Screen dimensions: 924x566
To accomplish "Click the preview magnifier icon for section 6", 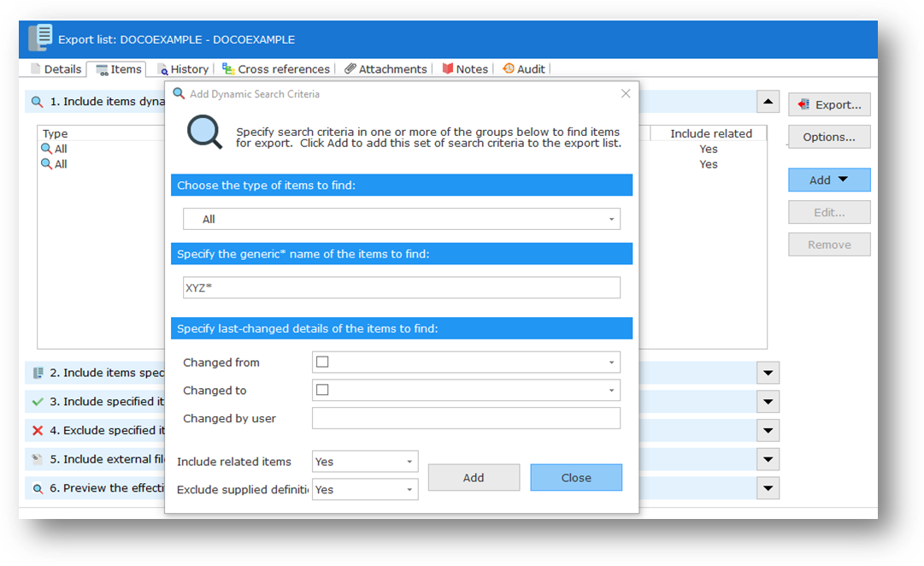I will [x=38, y=488].
